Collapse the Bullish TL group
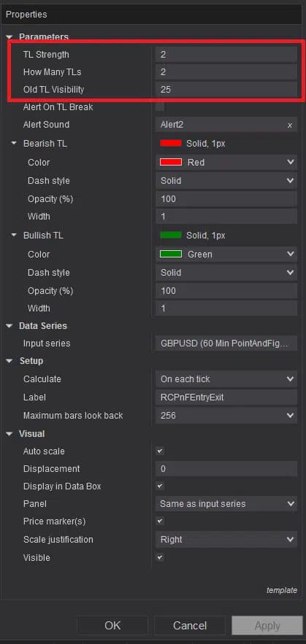306x644 pixels. [x=15, y=236]
